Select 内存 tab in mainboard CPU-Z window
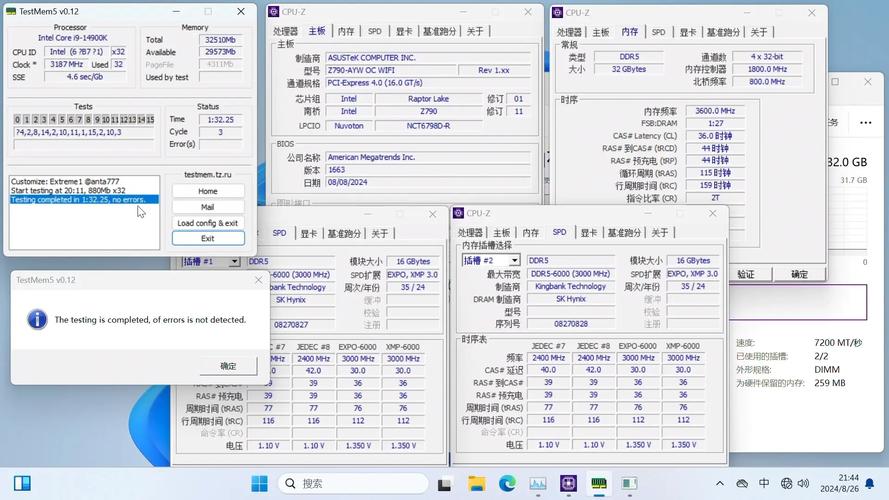Viewport: 889px width, 500px height. point(346,31)
